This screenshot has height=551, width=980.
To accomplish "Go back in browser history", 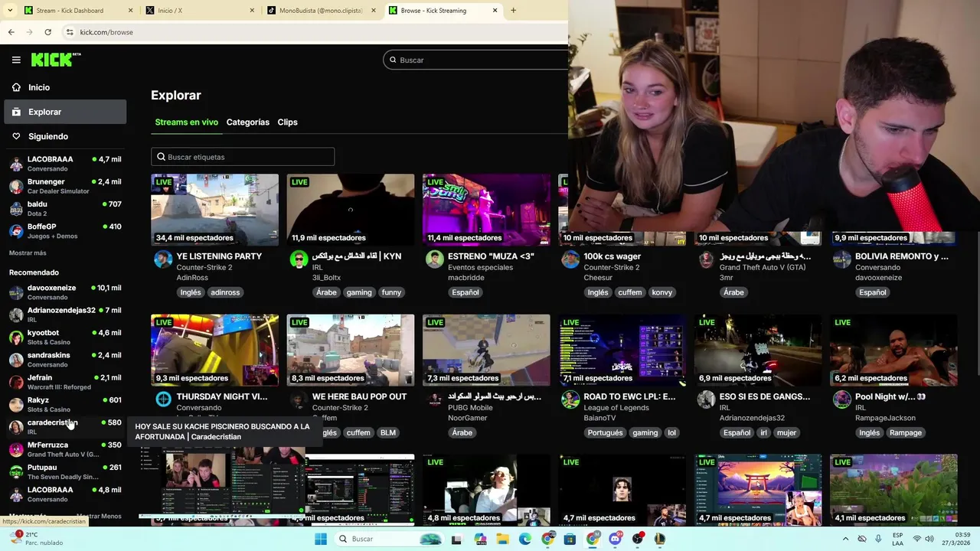I will pyautogui.click(x=11, y=32).
